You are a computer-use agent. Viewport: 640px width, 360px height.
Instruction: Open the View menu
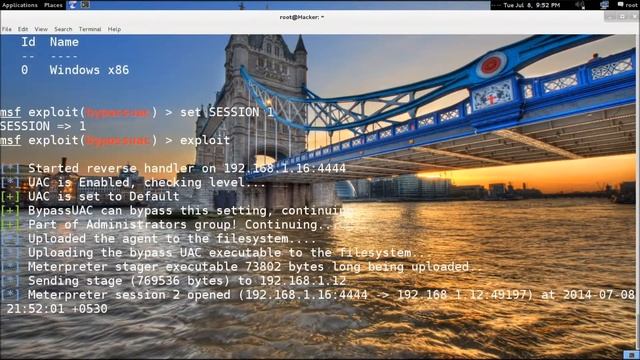click(x=41, y=29)
